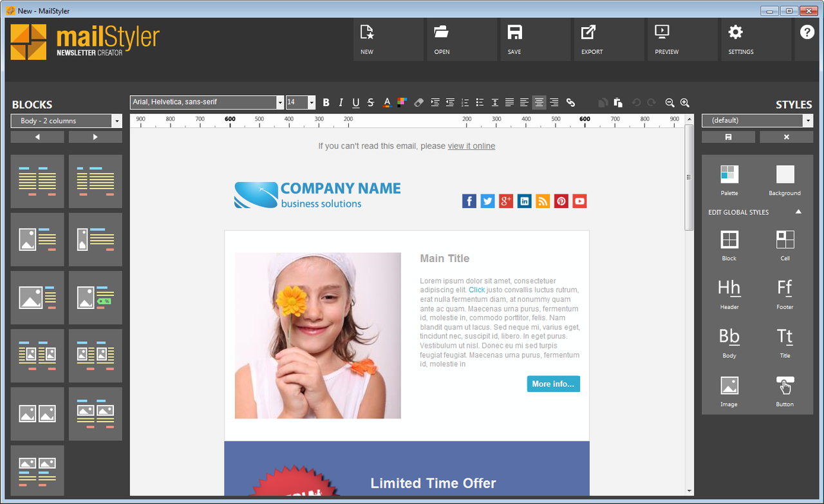This screenshot has height=504, width=824.
Task: Edit global Header style
Action: click(729, 294)
